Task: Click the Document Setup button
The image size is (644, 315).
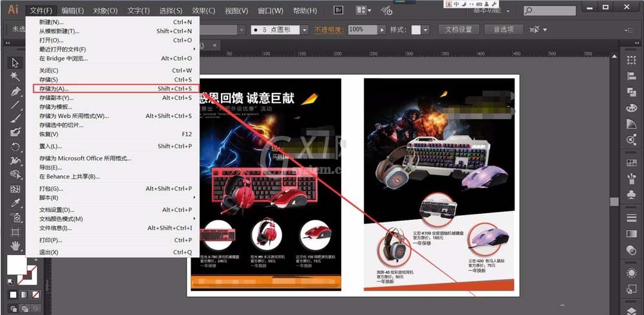Action: click(459, 30)
